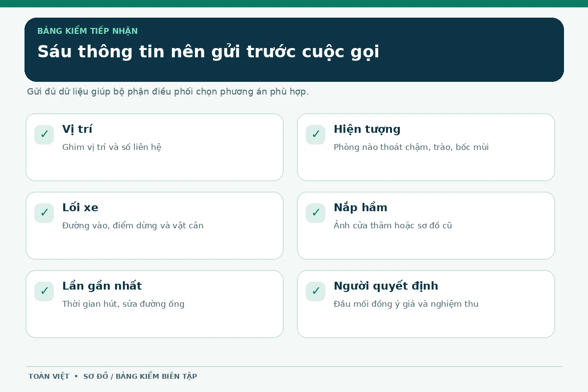Click 'SƠ ĐỒ / BẢNG KIỂM BIÊN TẬP' footer text
The image size is (588, 392).
(140, 376)
